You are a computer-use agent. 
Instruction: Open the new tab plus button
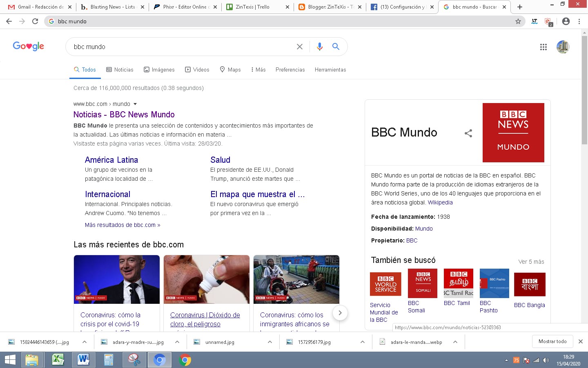[x=519, y=7]
